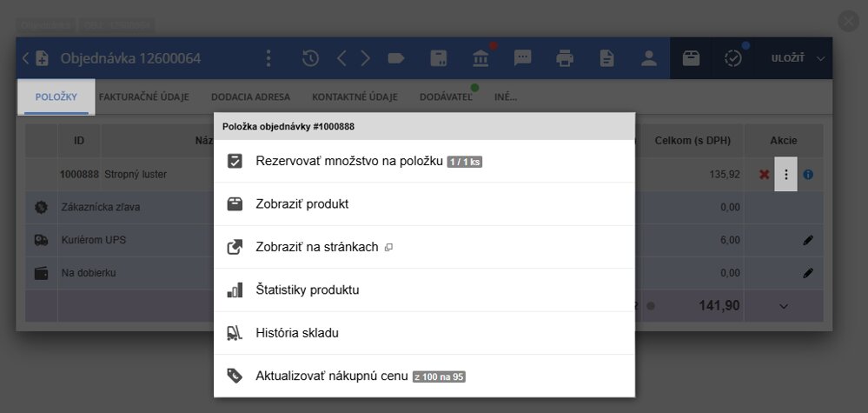Click the Kuriérom UPS label
This screenshot has width=868, height=413.
tap(95, 240)
